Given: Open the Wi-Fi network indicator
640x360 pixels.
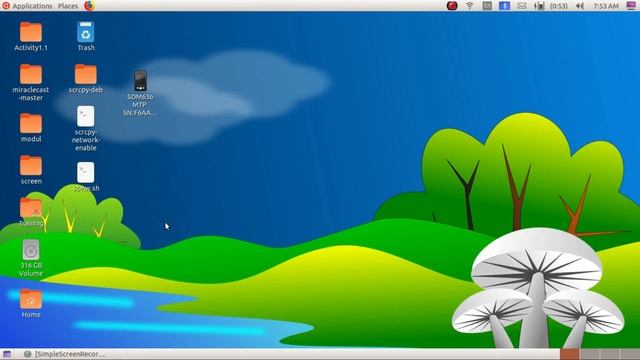Looking at the screenshot, I should 469,6.
